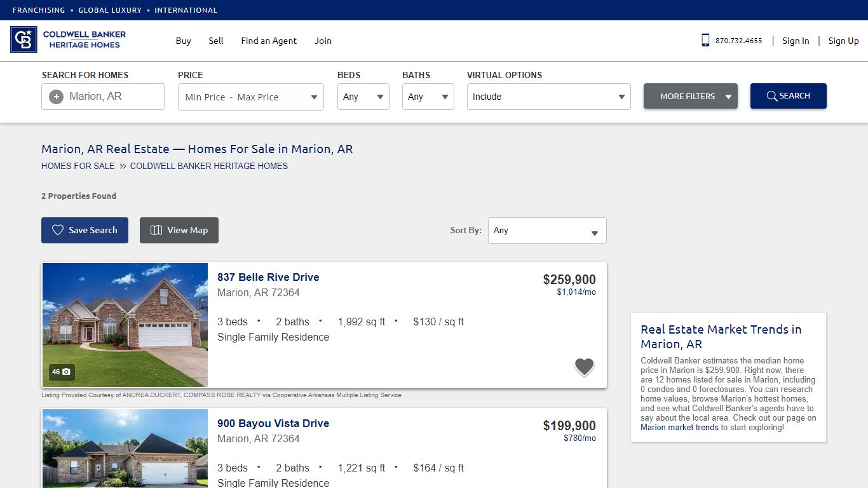Switch to View Map
This screenshot has height=488, width=868.
click(179, 230)
